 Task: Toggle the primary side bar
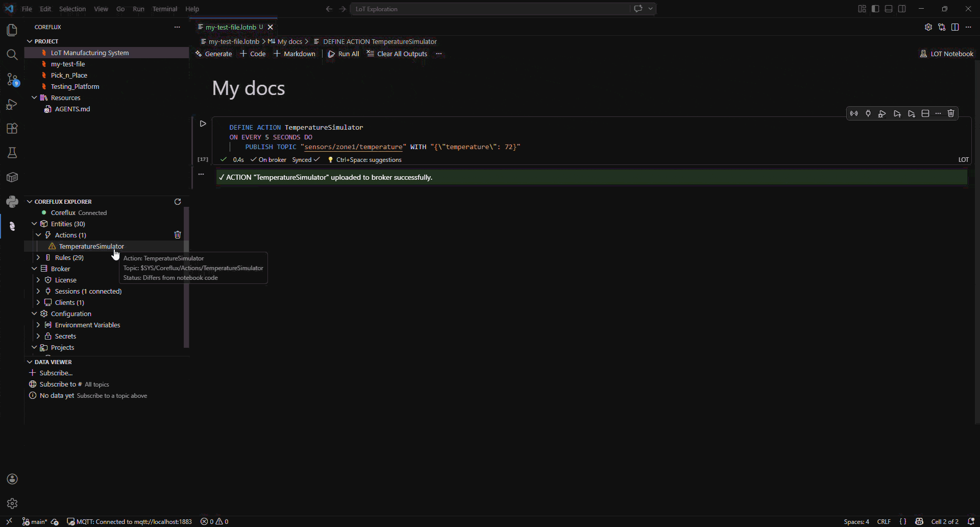coord(875,9)
